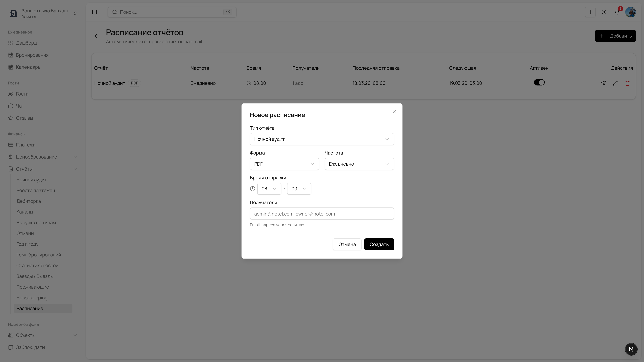Open the Дебиторка report menu item
The width and height of the screenshot is (644, 362).
click(x=29, y=201)
